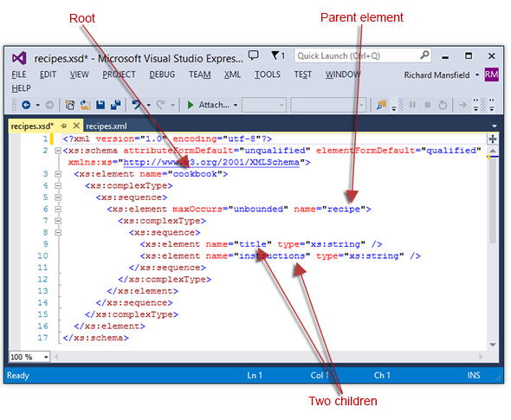511x420 pixels.
Task: Collapse the cookbook element on line 3
Action: coord(58,174)
